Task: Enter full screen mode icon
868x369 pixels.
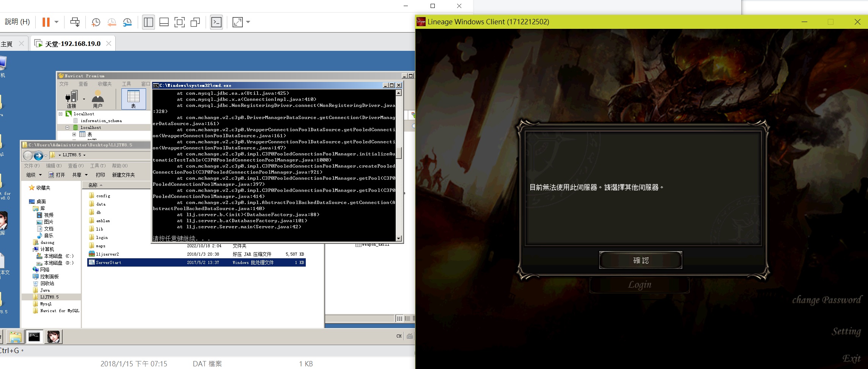Action: tap(179, 22)
